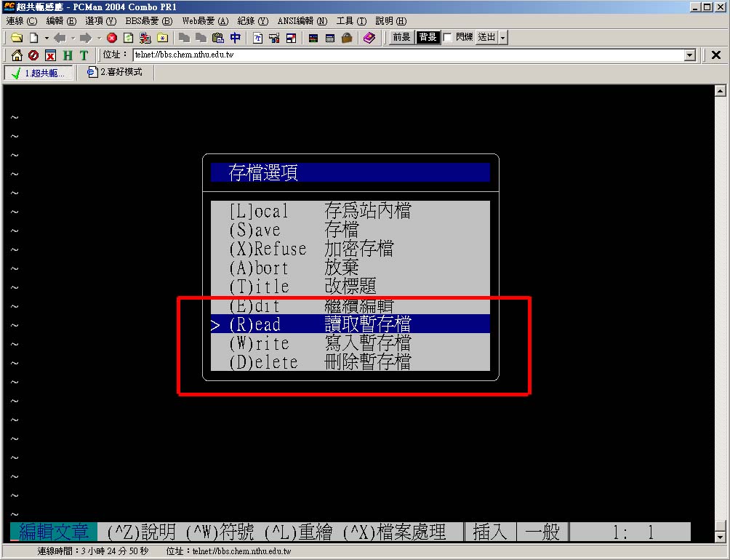Click the red X box icon
730x560 pixels.
[50, 55]
